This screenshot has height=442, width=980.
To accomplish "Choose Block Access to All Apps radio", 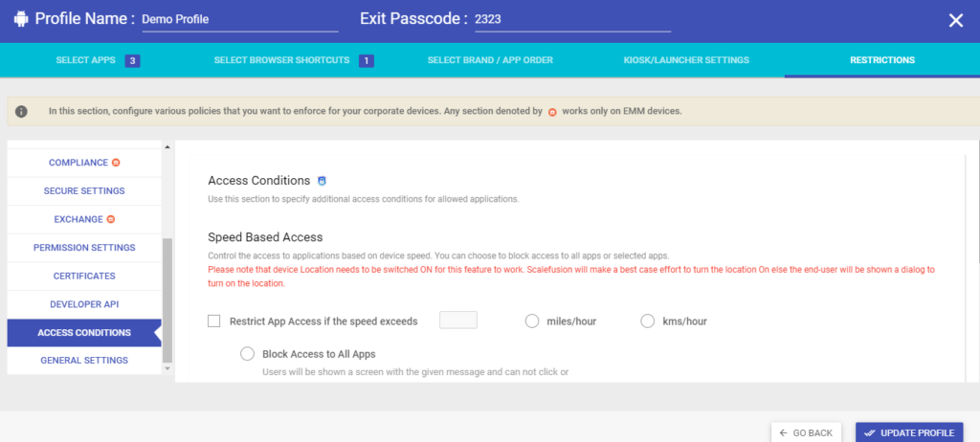I will (248, 354).
